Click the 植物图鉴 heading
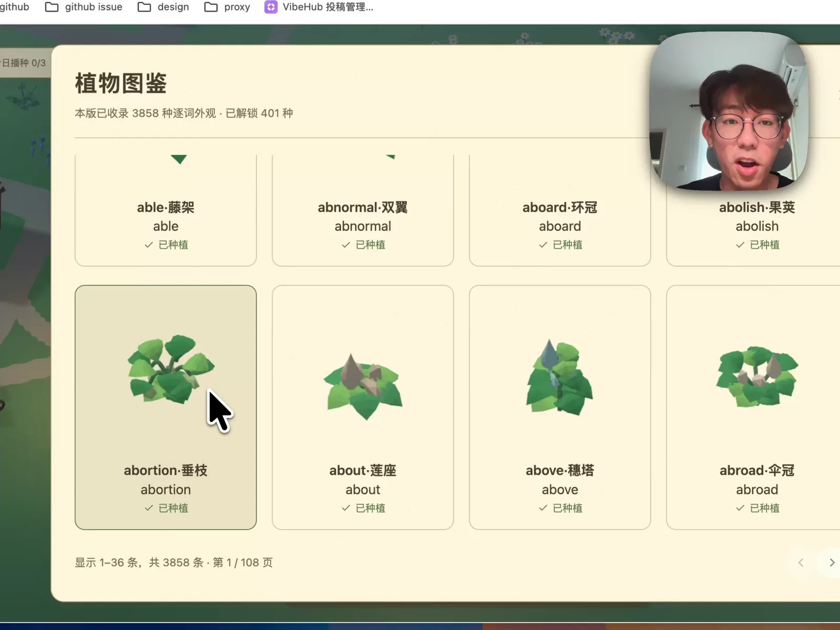The width and height of the screenshot is (840, 630). (121, 83)
